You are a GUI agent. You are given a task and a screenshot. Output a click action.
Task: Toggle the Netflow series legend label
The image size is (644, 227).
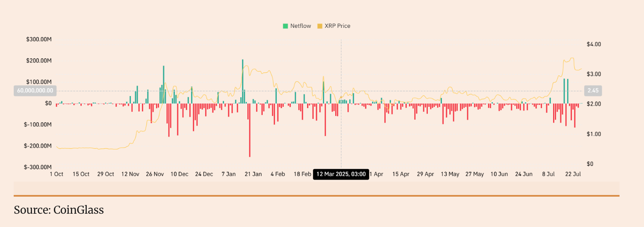tap(300, 26)
